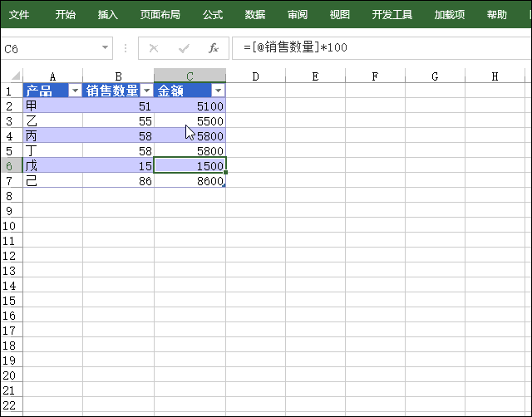Click cell containing 乙
This screenshot has height=417, width=532.
(52, 120)
